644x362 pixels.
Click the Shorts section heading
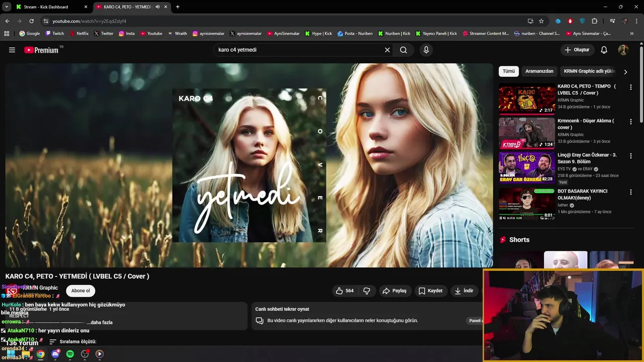(x=519, y=240)
